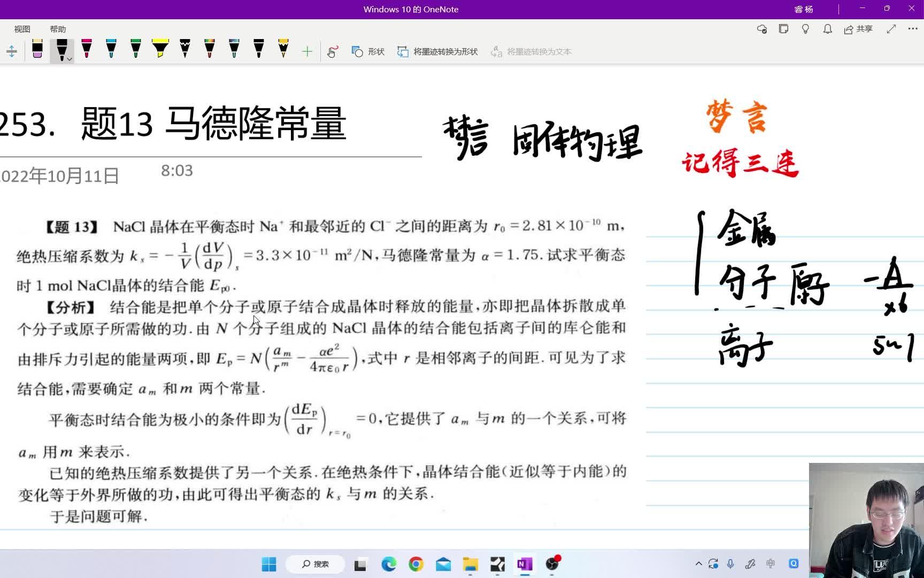924x578 pixels.
Task: Expand hidden system tray icons
Action: (698, 564)
